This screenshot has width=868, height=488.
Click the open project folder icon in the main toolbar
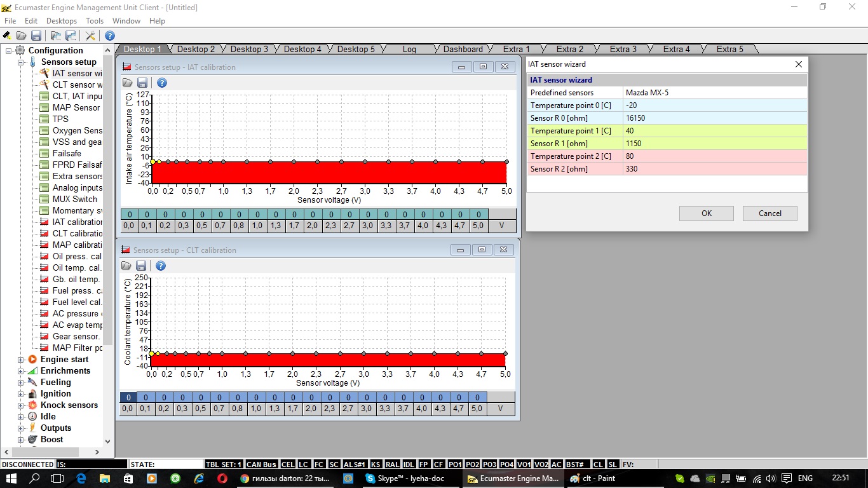click(x=22, y=36)
